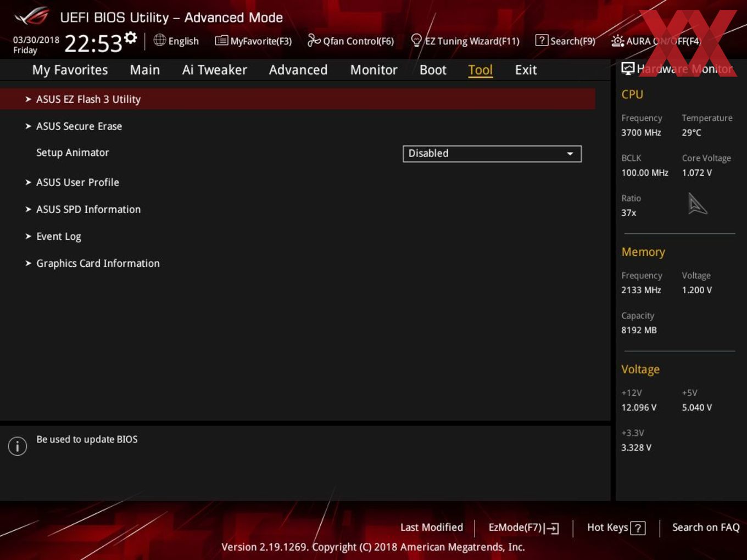Viewport: 747px width, 560px height.
Task: Click the Be used to update BIOS text
Action: (87, 440)
